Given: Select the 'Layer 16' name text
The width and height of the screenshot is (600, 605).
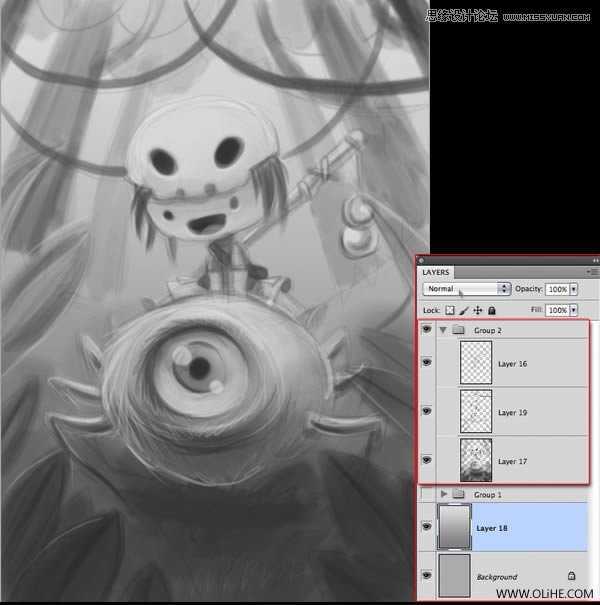Looking at the screenshot, I should (x=512, y=364).
